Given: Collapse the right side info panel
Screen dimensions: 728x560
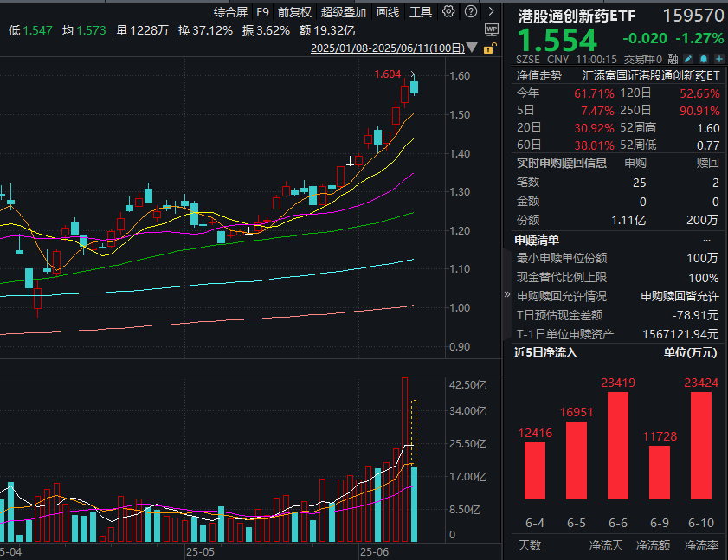Looking at the screenshot, I should click(507, 294).
